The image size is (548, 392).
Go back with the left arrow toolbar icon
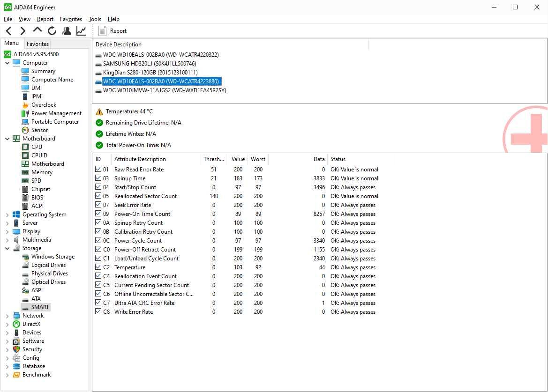(9, 31)
